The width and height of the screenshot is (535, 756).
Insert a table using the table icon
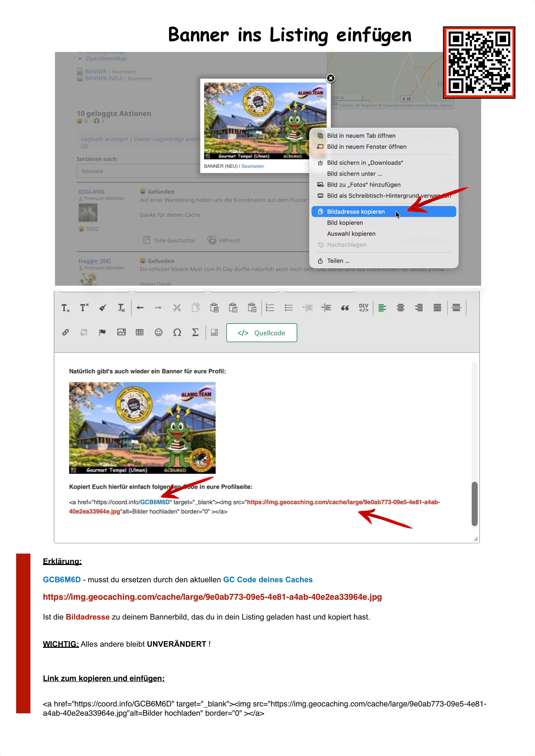(x=140, y=332)
